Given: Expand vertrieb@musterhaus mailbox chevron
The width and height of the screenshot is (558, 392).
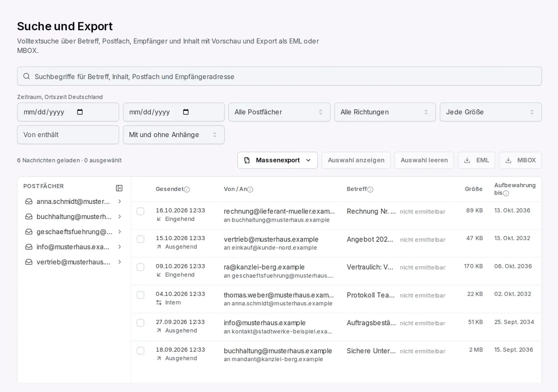Looking at the screenshot, I should point(120,262).
